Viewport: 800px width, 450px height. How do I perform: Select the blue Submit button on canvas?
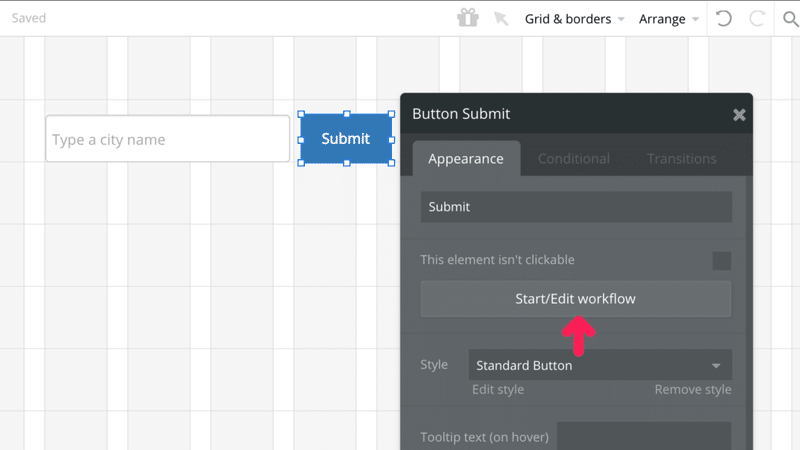point(346,139)
